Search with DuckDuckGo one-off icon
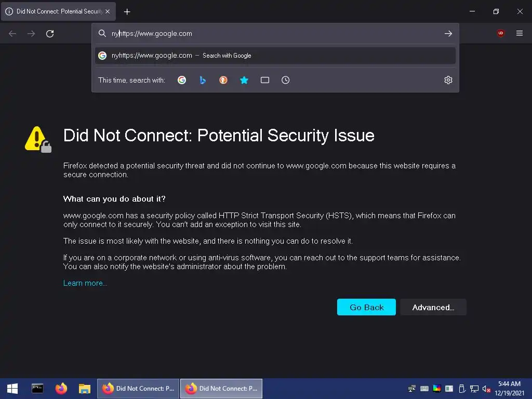The width and height of the screenshot is (532, 399). click(x=223, y=80)
